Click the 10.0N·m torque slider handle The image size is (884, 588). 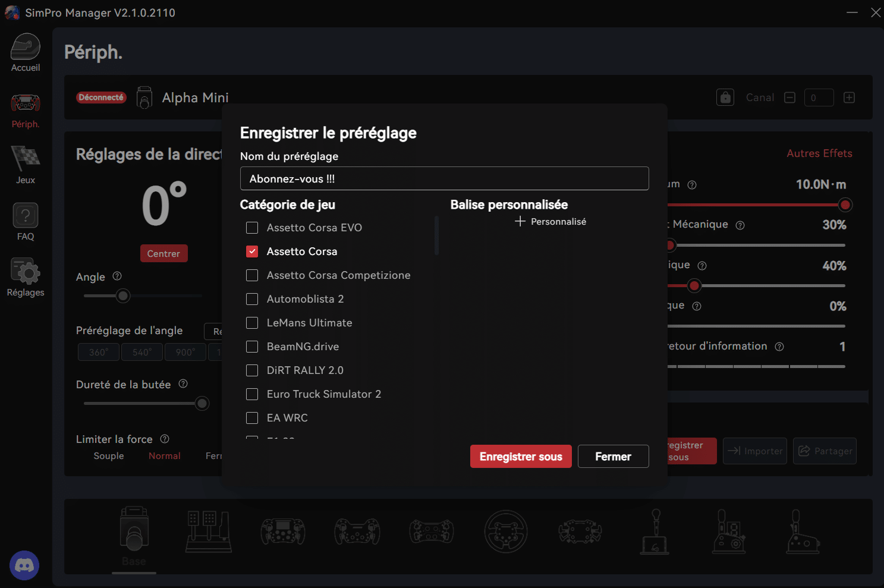[x=845, y=205]
